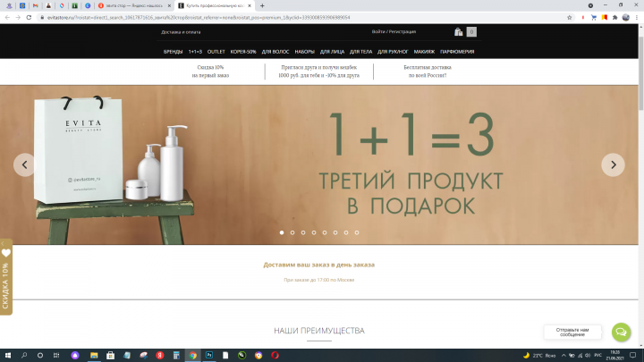644x362 pixels.
Task: Open Yandex app from taskbar
Action: click(160, 356)
